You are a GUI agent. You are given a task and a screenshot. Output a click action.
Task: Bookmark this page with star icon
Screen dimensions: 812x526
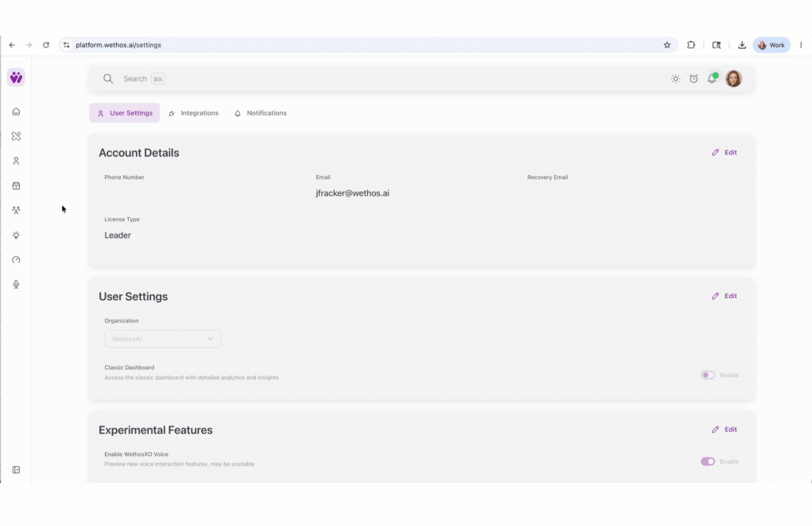tap(667, 45)
